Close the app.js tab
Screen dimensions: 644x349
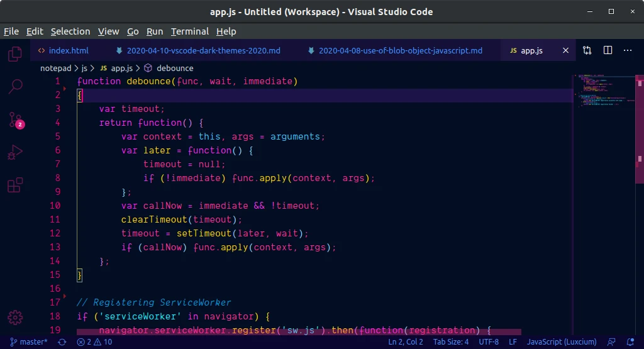(565, 50)
